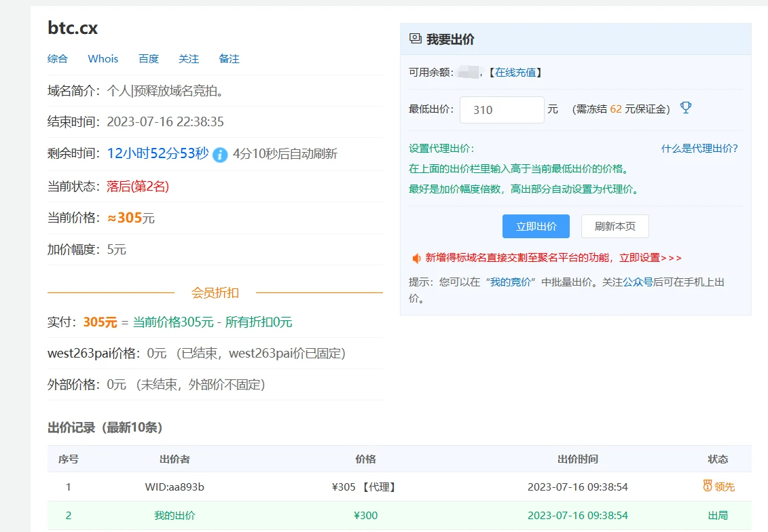Open the 备注 notes option

tap(230, 59)
